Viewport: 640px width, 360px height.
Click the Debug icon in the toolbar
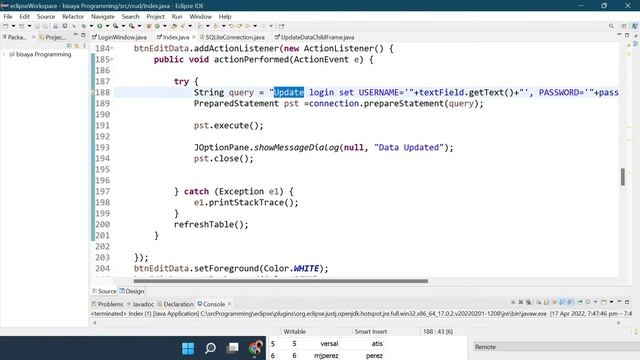84,26
